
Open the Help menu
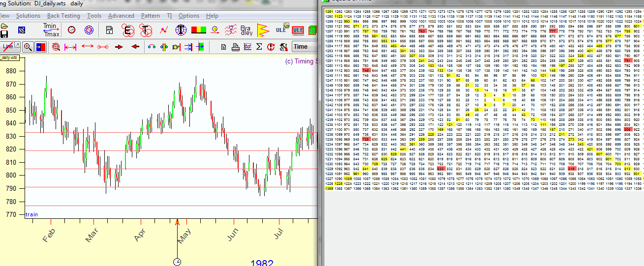tap(212, 16)
